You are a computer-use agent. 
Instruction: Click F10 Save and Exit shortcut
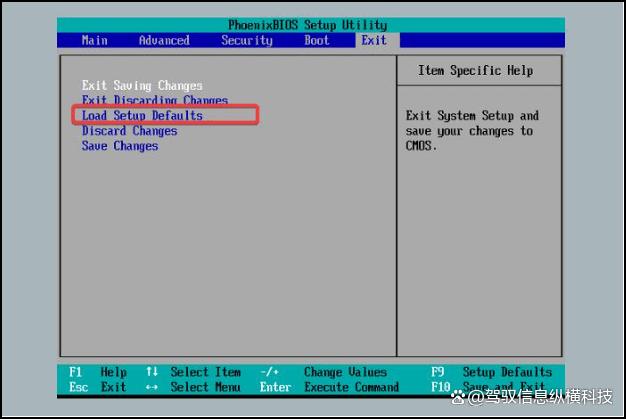pyautogui.click(x=492, y=387)
